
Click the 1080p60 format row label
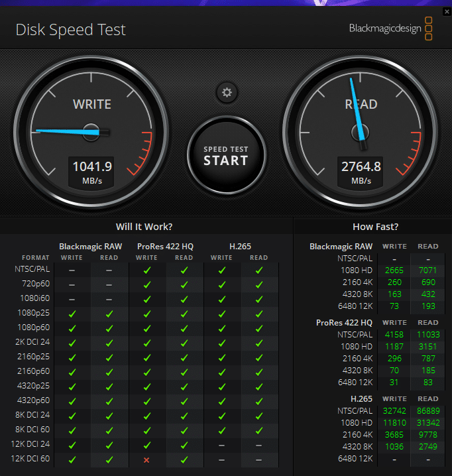point(33,327)
